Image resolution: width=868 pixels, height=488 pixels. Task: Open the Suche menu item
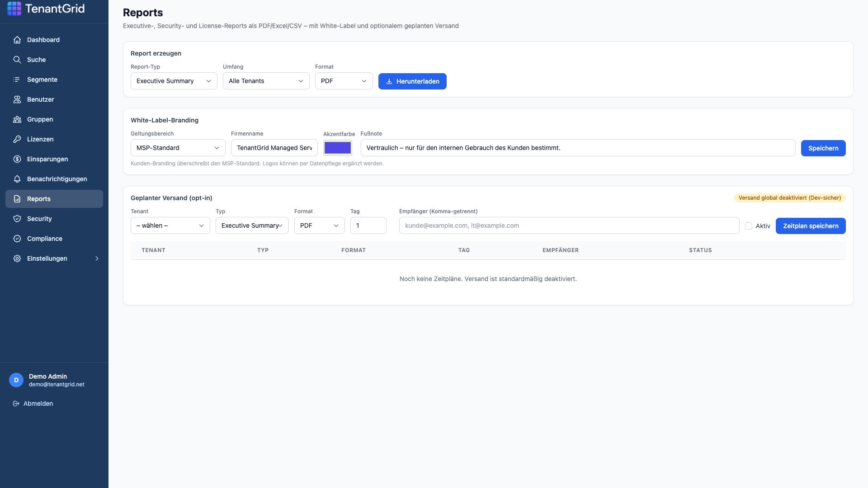point(54,60)
